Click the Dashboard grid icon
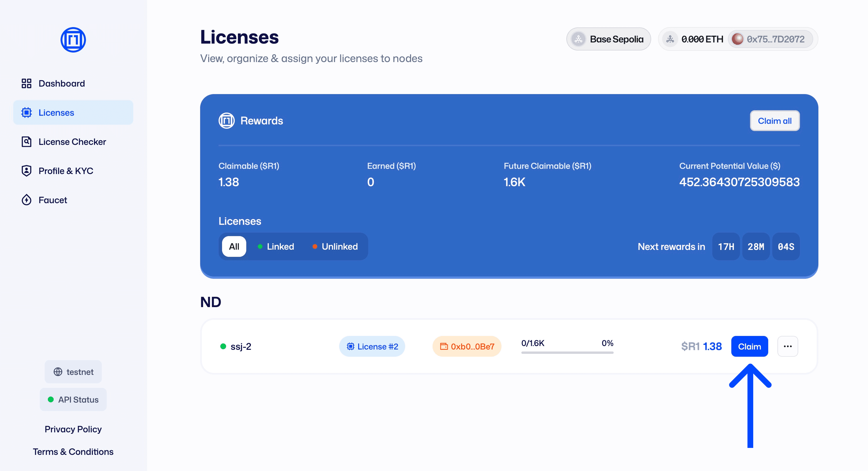 click(x=26, y=83)
